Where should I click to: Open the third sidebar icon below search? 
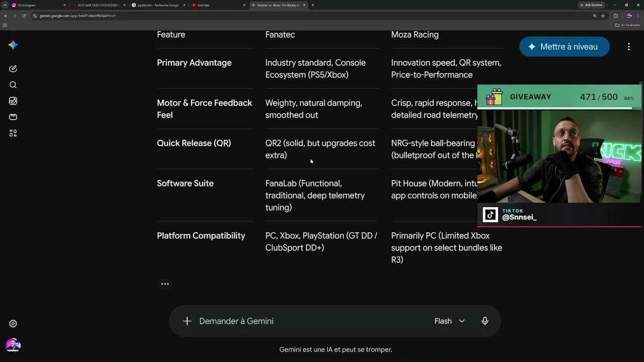coord(13,101)
